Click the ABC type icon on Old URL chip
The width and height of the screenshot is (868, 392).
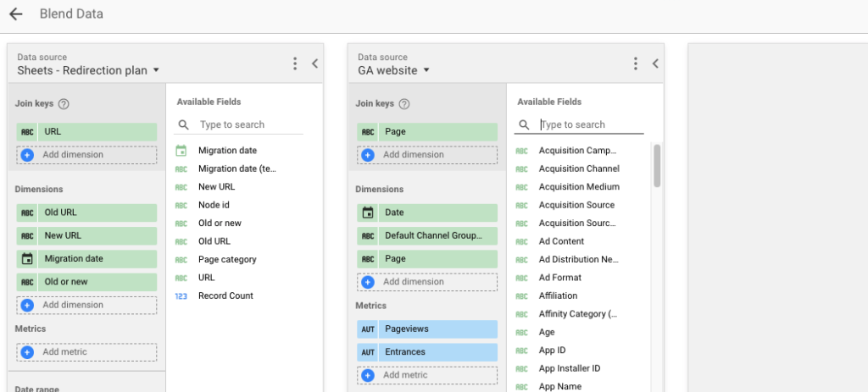pos(27,213)
